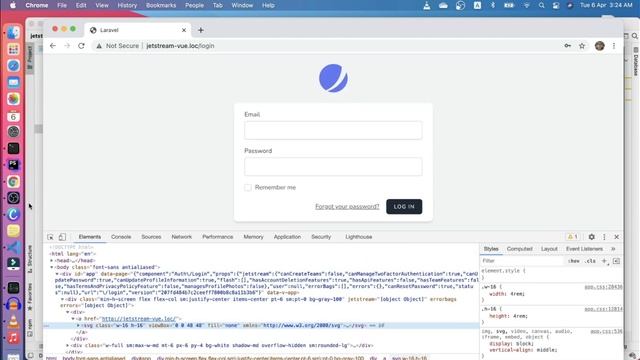Open the Chrome profile avatar
Screen dimensions: 640x360
click(x=599, y=46)
